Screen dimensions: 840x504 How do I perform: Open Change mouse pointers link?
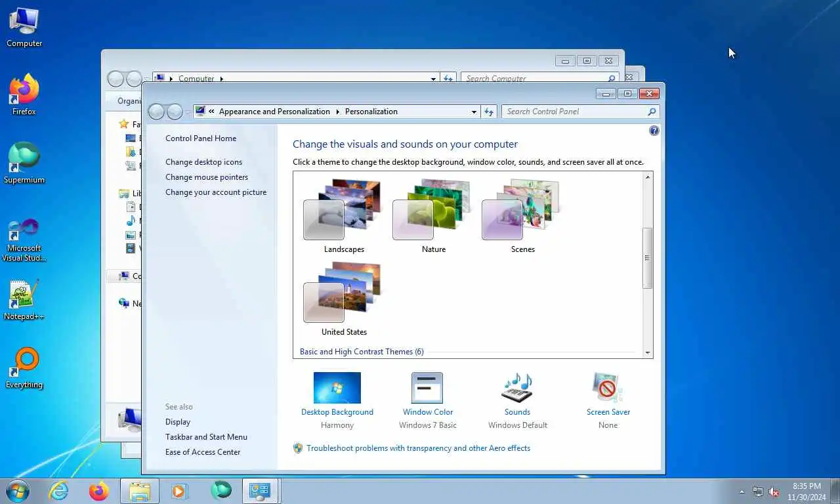coord(207,177)
